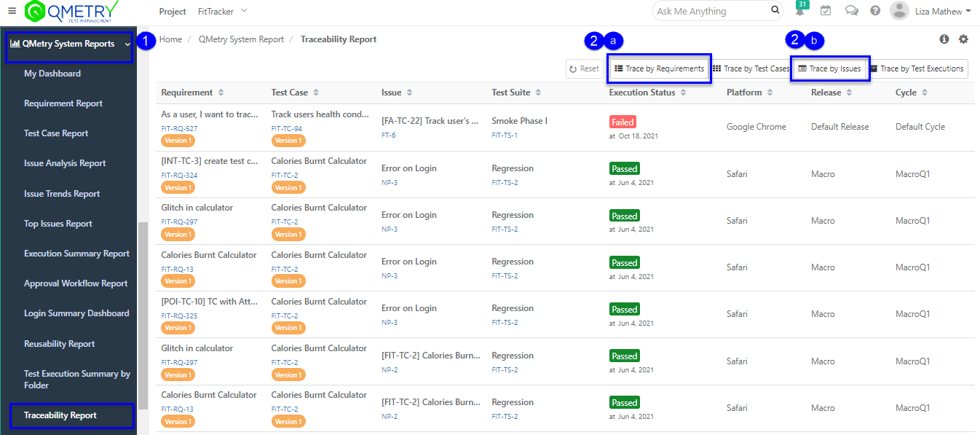This screenshot has width=980, height=435.
Task: Open the hamburger menu icon
Action: (x=12, y=11)
